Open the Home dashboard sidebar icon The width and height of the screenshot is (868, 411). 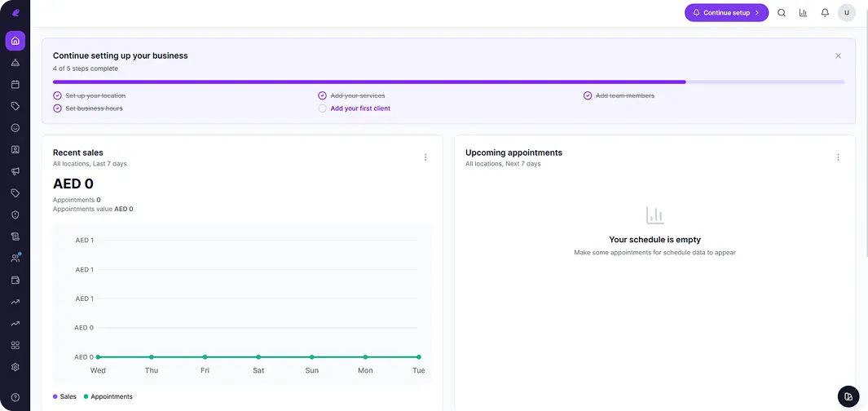point(15,41)
